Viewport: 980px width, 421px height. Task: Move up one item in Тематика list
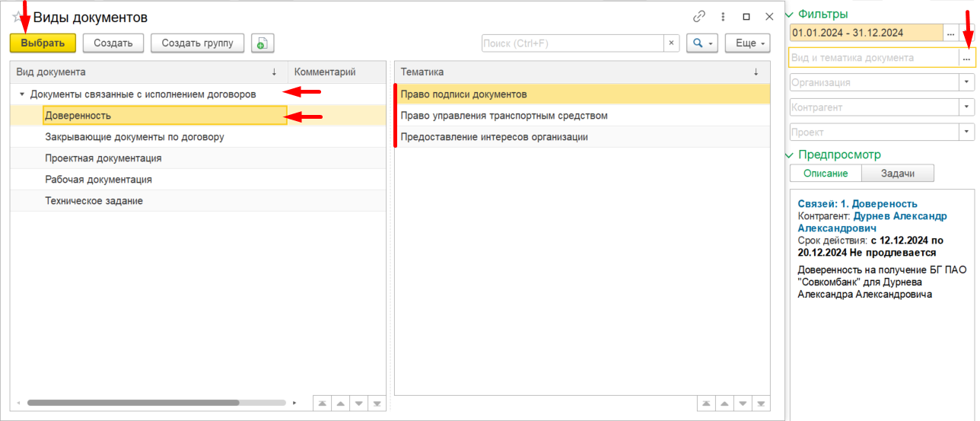[x=725, y=403]
